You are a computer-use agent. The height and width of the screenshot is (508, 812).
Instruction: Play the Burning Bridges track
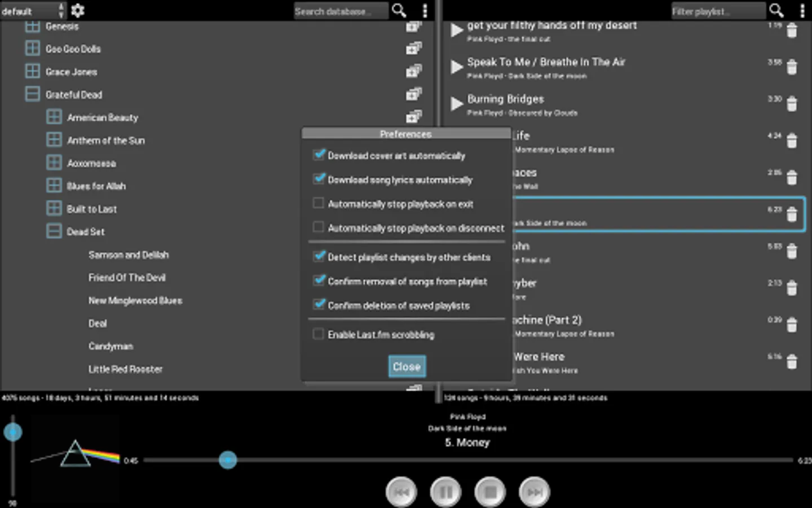[456, 104]
